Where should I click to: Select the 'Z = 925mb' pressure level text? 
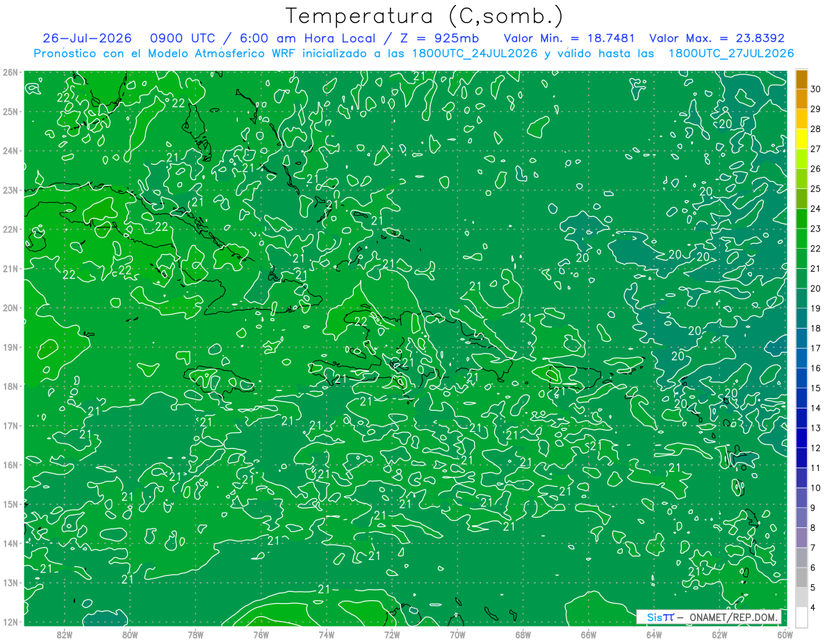click(x=439, y=38)
